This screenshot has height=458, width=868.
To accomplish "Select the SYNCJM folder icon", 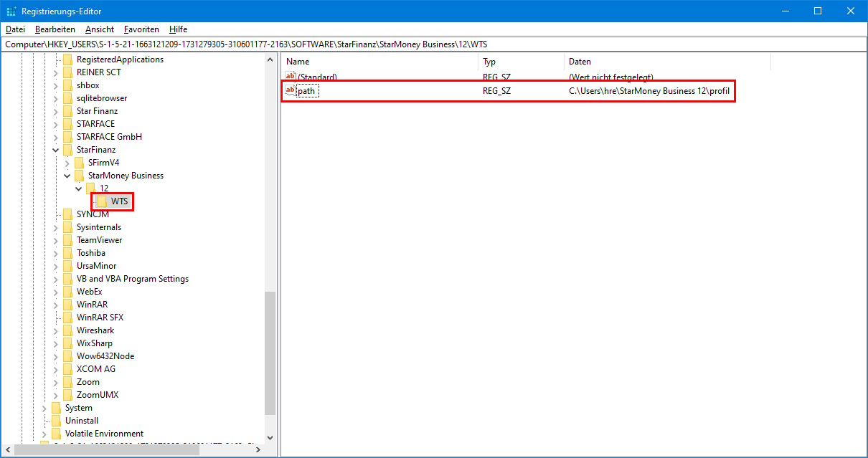I will (x=68, y=214).
